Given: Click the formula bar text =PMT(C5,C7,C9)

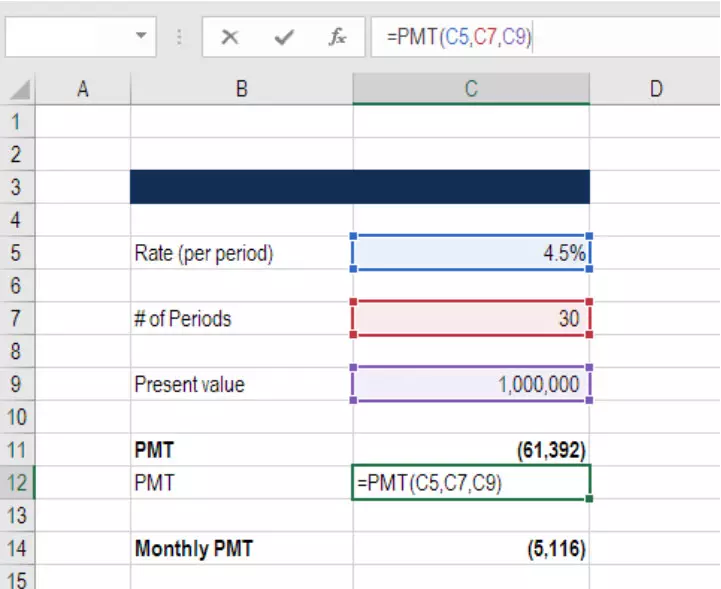Looking at the screenshot, I should (x=459, y=37).
